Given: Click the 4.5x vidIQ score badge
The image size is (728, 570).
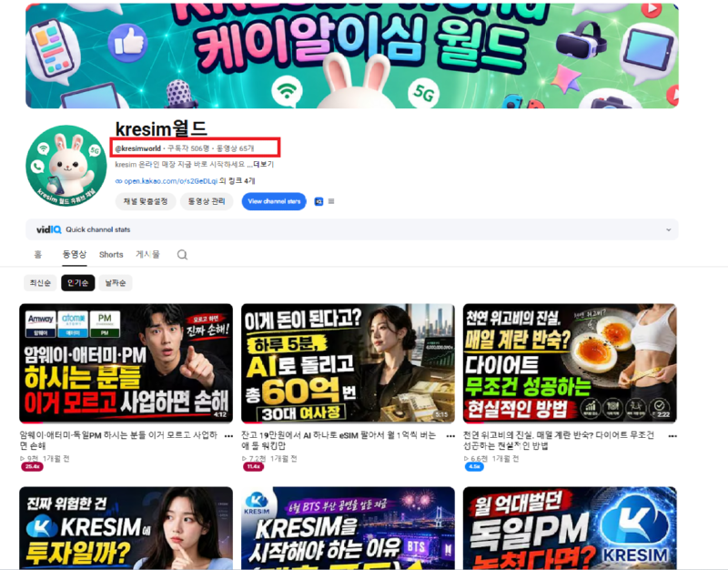Looking at the screenshot, I should click(x=474, y=466).
